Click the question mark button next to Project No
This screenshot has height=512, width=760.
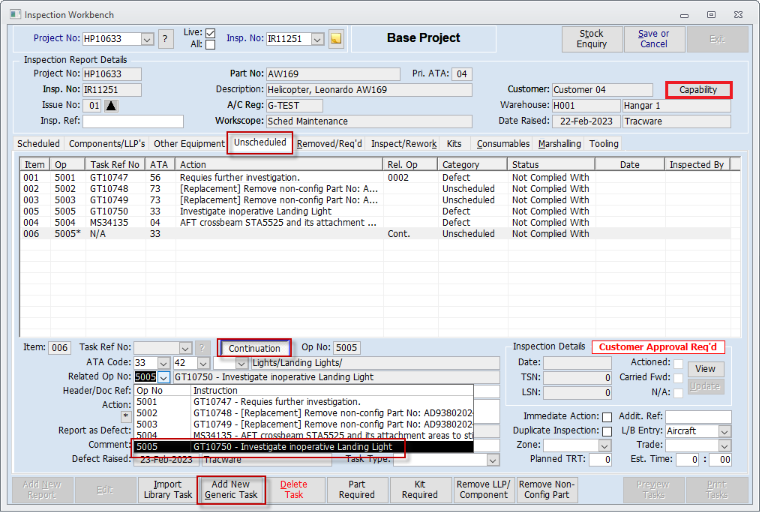point(165,39)
